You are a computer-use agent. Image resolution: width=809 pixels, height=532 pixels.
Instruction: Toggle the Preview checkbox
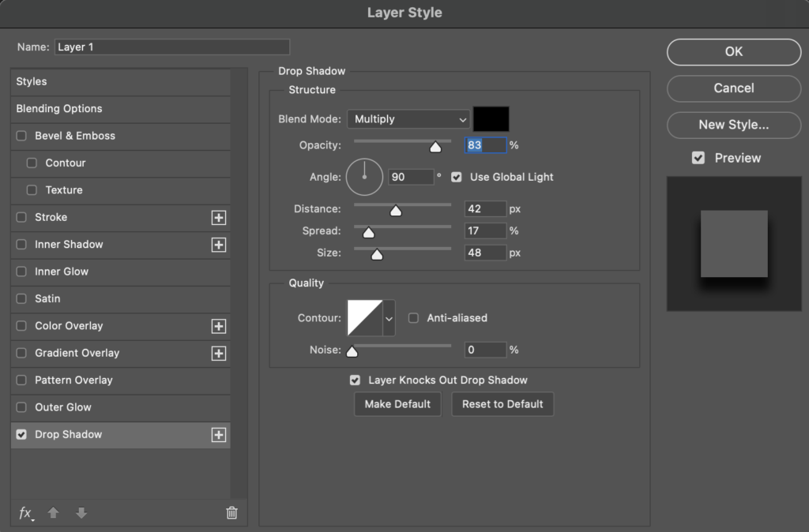[x=698, y=159]
